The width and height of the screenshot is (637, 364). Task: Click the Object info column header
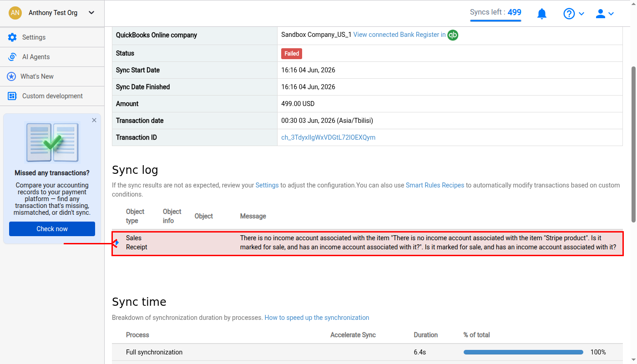(x=172, y=216)
